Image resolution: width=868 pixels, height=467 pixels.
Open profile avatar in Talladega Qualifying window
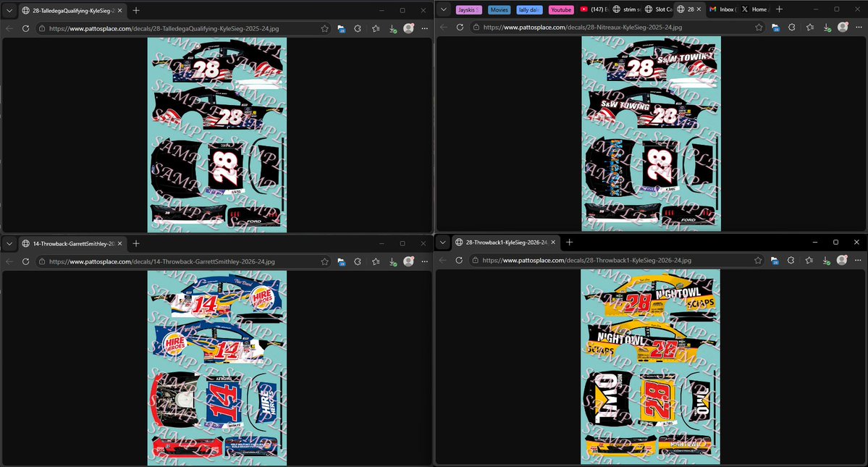(x=408, y=28)
